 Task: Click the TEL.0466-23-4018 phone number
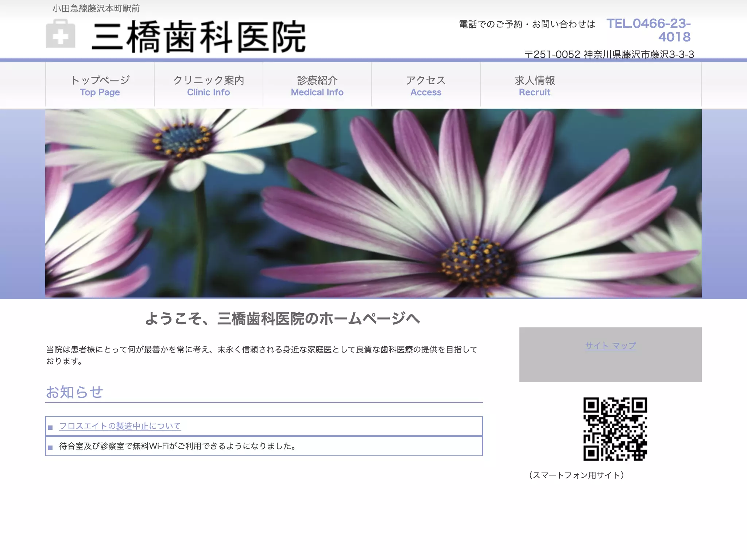649,30
